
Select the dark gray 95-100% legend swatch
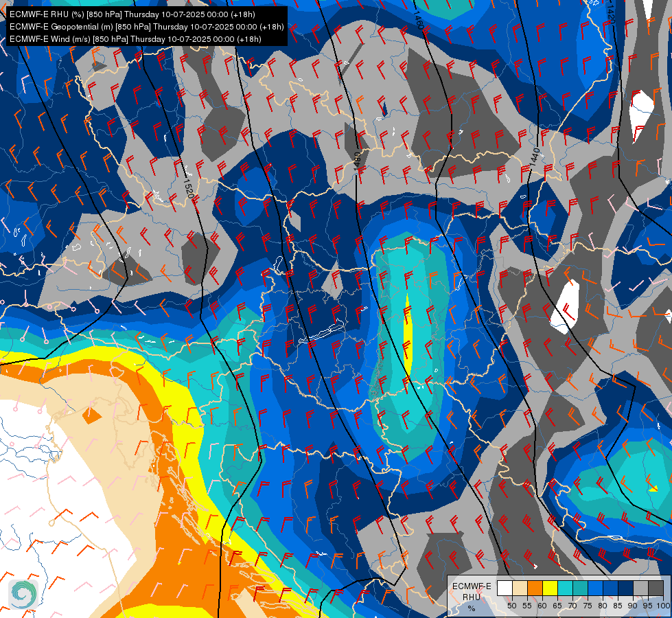click(x=656, y=588)
